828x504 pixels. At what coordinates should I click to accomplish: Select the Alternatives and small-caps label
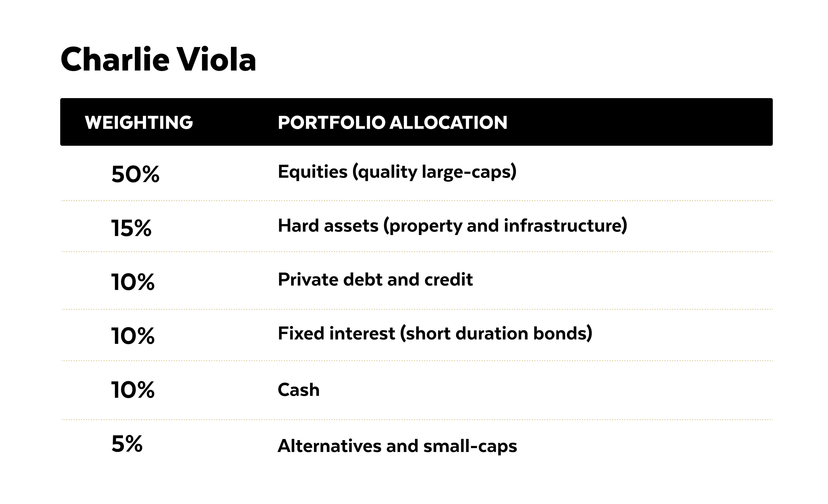397,446
